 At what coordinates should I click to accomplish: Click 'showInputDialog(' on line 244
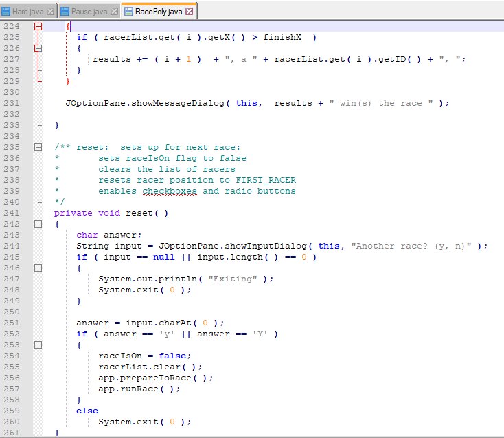[x=268, y=246]
